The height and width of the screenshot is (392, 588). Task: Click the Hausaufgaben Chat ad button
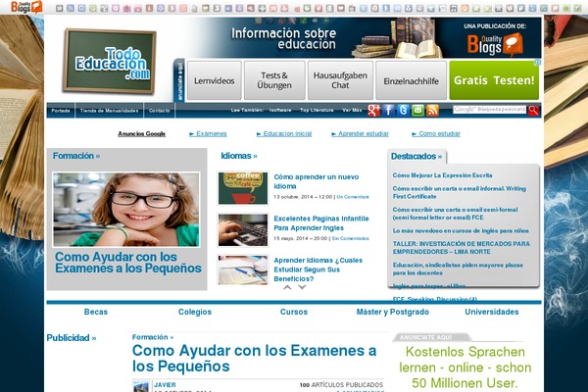click(340, 80)
